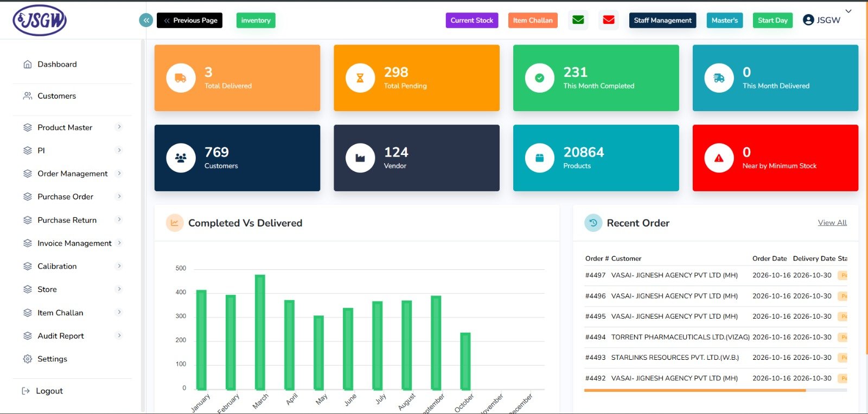
Task: Open the green envelope mail icon
Action: pos(578,20)
